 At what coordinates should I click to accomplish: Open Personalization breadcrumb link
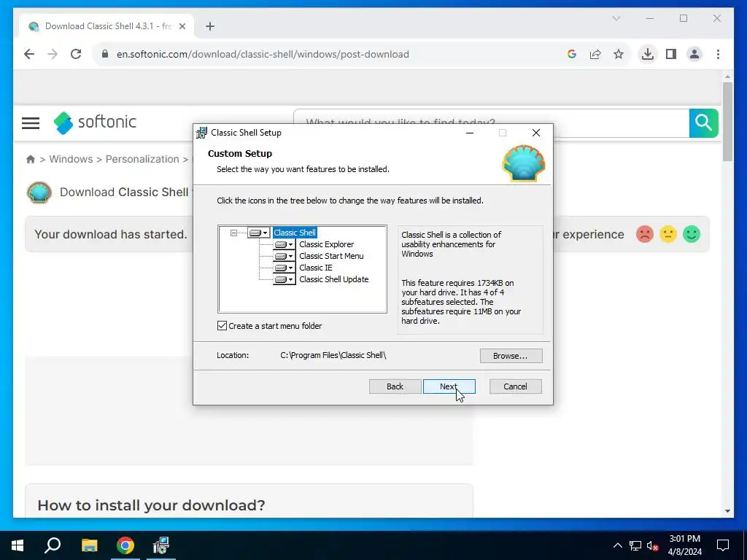142,159
